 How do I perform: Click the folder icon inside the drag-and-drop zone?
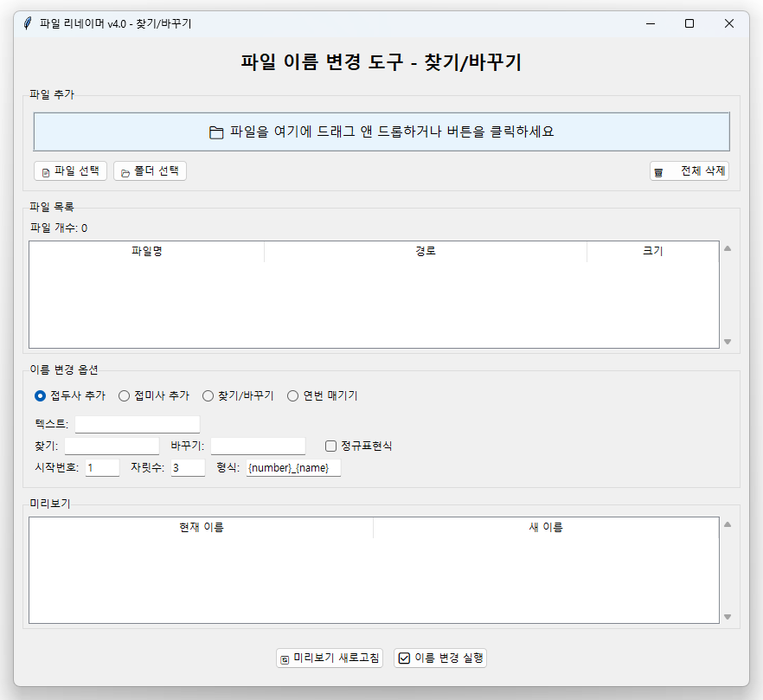pyautogui.click(x=216, y=132)
